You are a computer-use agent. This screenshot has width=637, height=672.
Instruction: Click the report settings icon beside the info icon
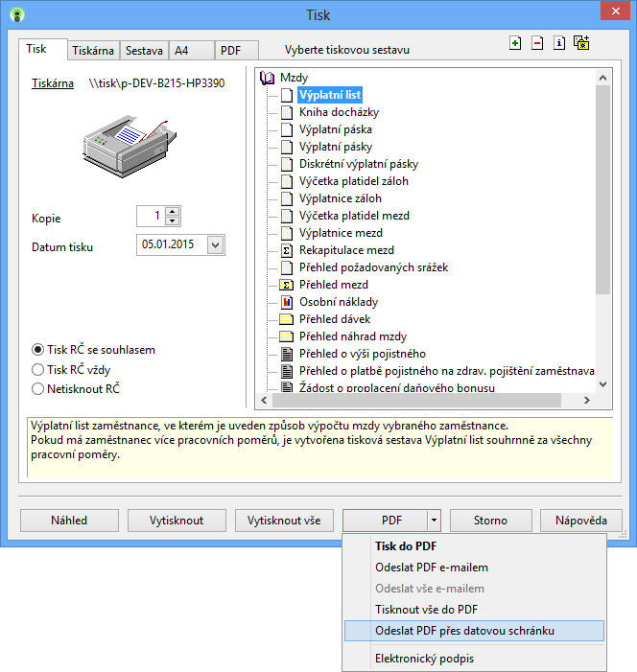pos(581,43)
